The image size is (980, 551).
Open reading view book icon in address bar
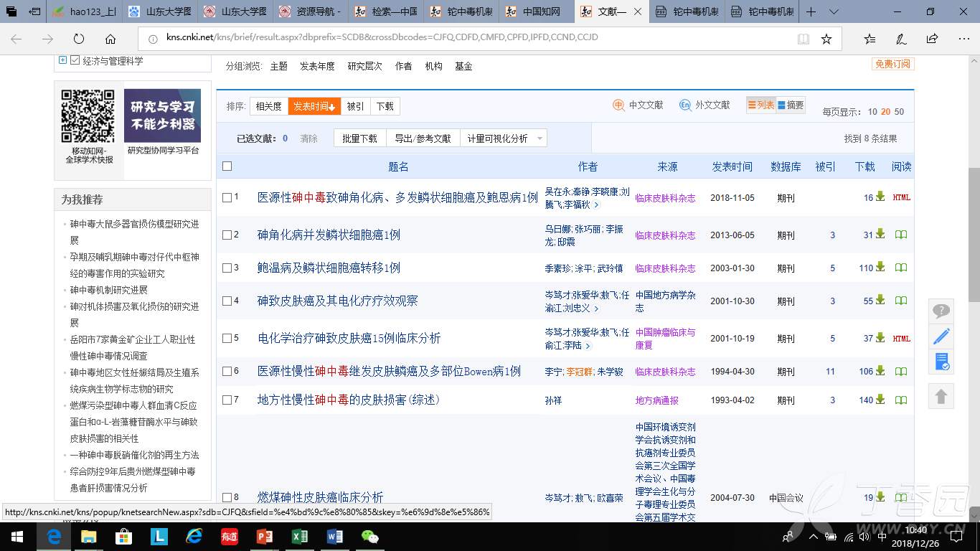[804, 38]
